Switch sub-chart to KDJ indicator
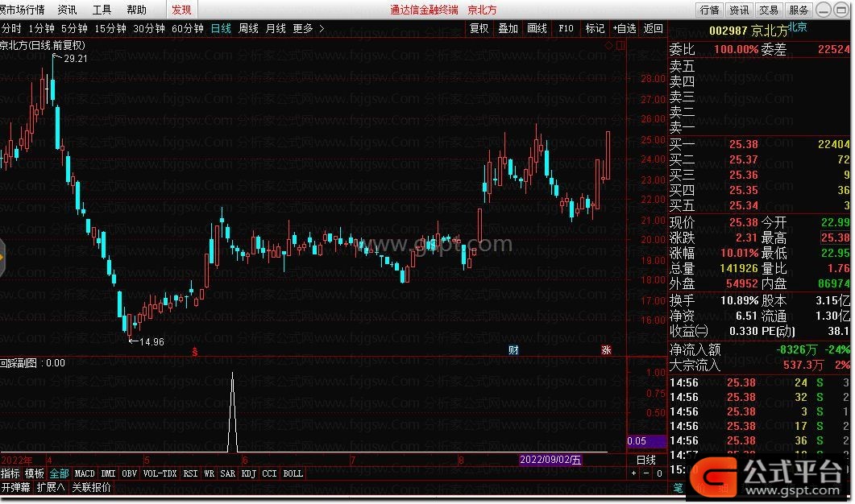Viewport: 855px width, 504px height. pos(249,473)
